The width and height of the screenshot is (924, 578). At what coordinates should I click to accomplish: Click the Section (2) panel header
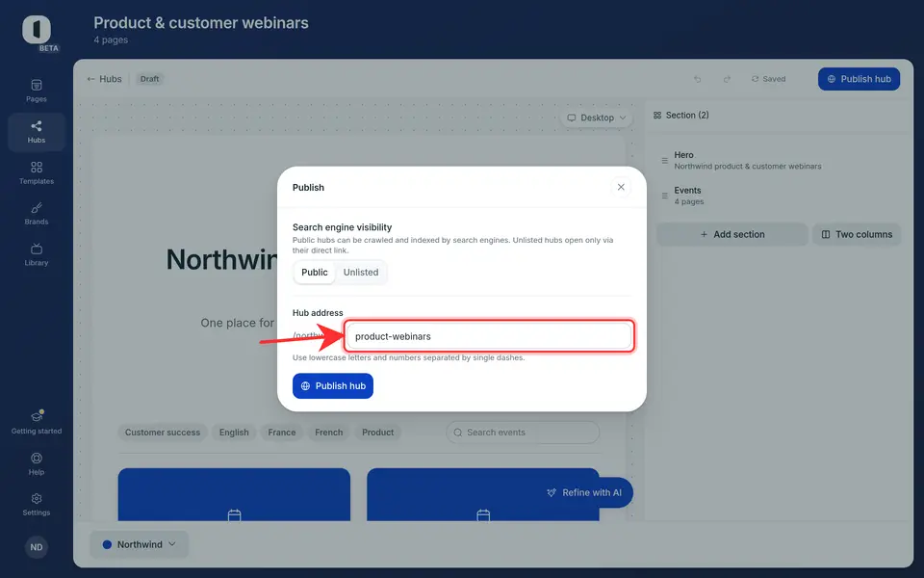[681, 115]
